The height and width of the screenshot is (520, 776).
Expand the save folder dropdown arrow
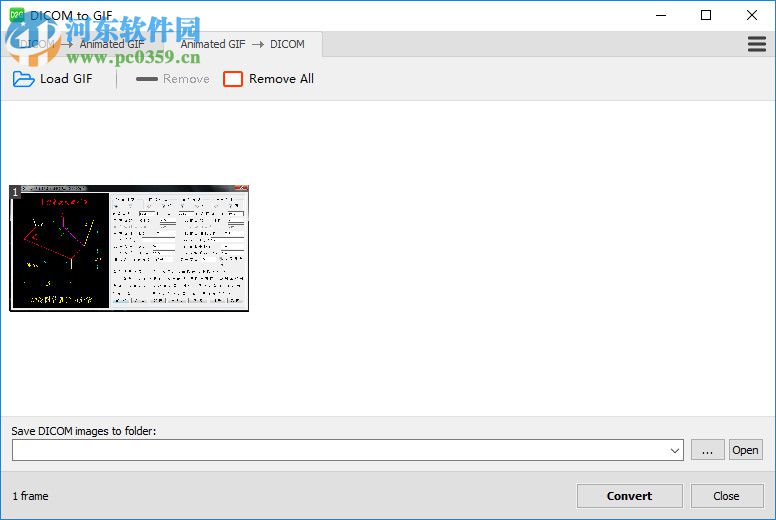(x=675, y=450)
